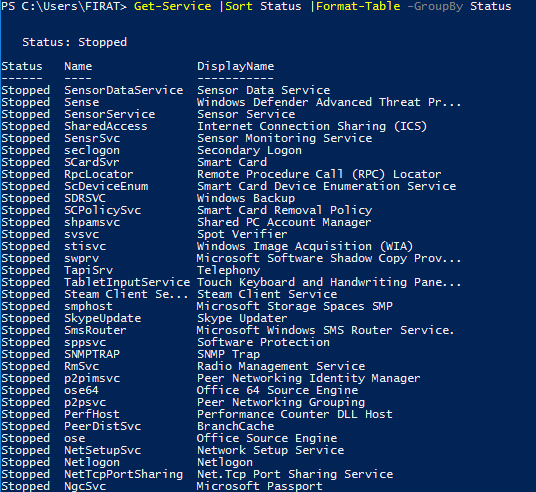Select 'Telephony' display name
The height and width of the screenshot is (492, 536).
229,270
